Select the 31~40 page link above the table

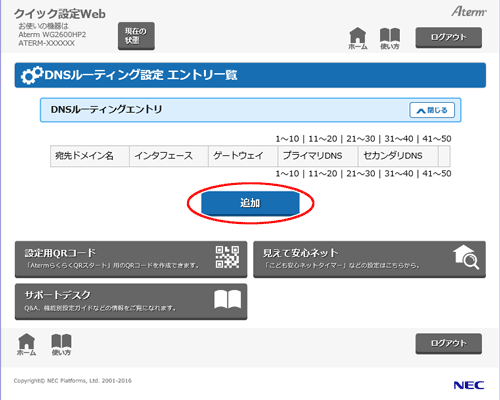coord(399,139)
